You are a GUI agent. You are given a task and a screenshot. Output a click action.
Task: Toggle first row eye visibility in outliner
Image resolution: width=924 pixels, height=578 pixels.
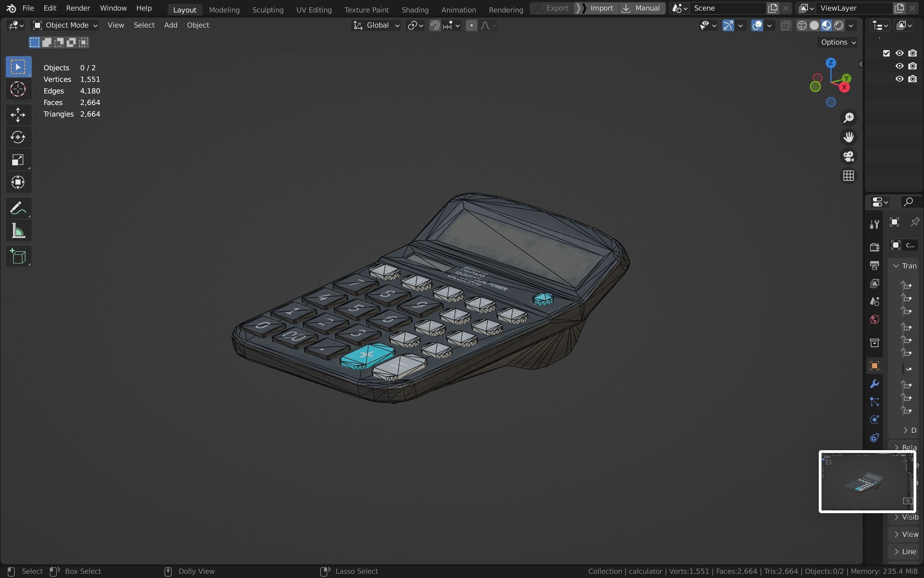click(x=900, y=53)
